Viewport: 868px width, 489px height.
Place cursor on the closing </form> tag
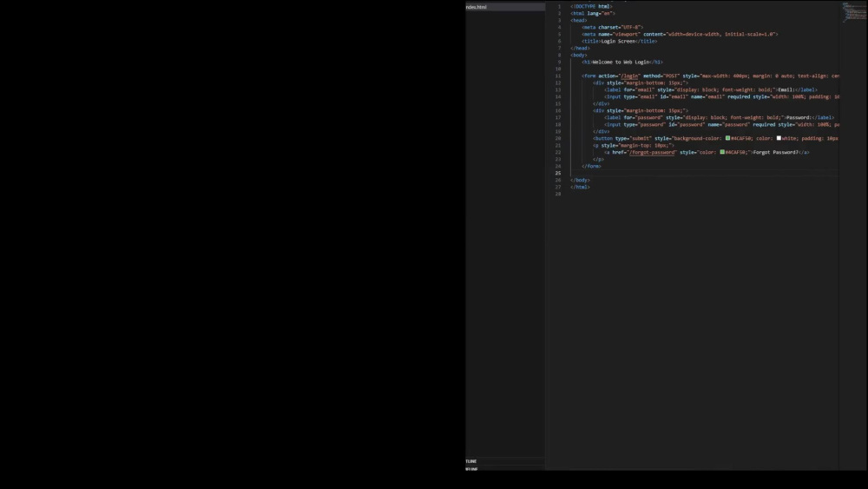tap(591, 166)
